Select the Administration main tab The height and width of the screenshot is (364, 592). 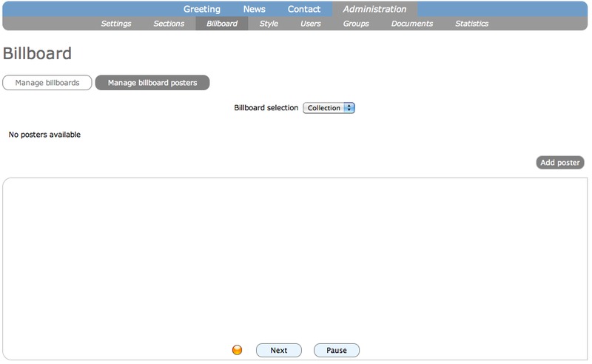[x=374, y=10]
